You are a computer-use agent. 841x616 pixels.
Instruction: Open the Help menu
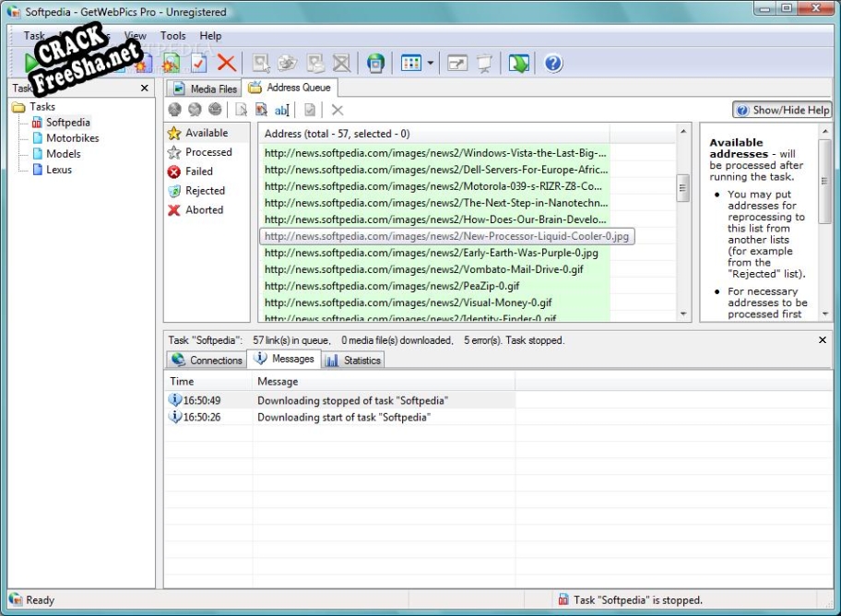(210, 36)
